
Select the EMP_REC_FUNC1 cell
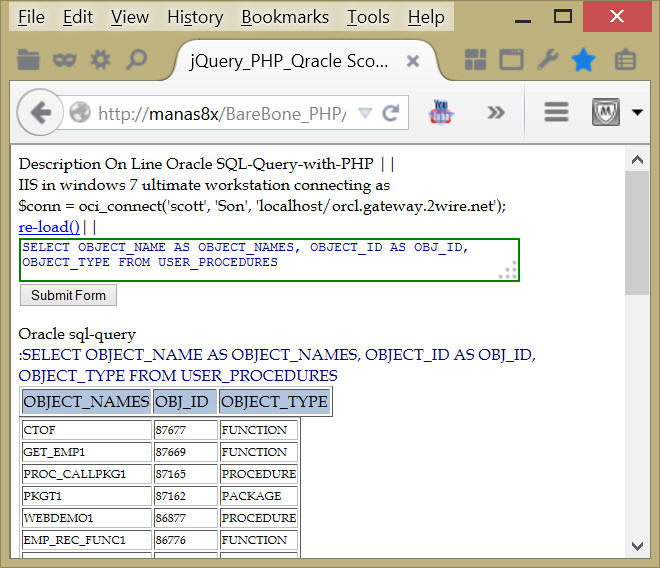(x=86, y=540)
